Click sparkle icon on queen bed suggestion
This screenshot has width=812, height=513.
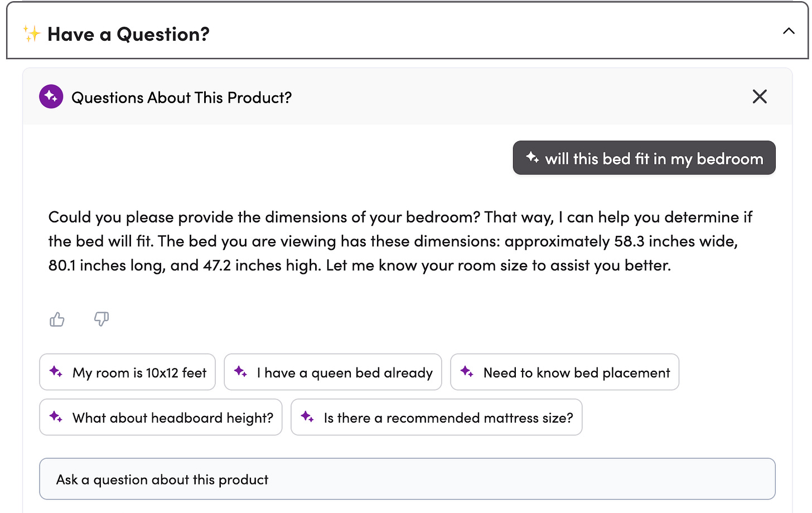coord(240,371)
